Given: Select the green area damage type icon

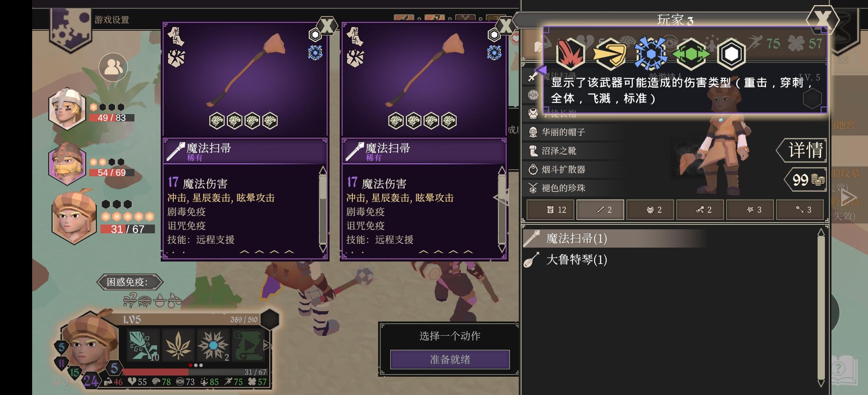Looking at the screenshot, I should coord(691,54).
